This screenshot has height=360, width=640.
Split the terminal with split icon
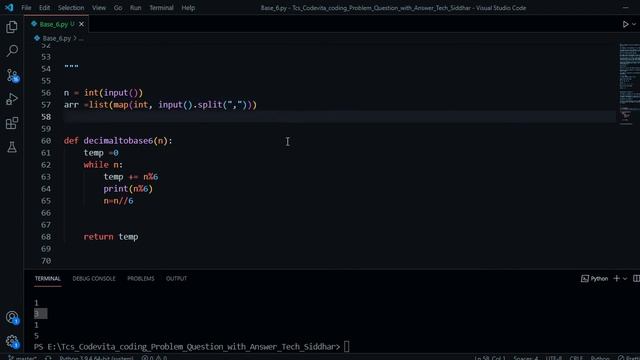coord(636,278)
